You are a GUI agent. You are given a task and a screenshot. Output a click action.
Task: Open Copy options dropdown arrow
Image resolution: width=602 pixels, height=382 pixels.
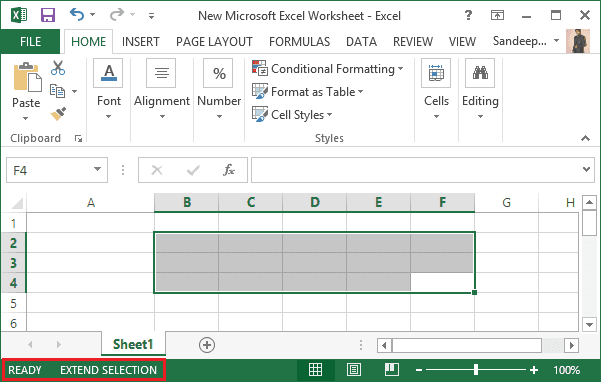[x=74, y=91]
